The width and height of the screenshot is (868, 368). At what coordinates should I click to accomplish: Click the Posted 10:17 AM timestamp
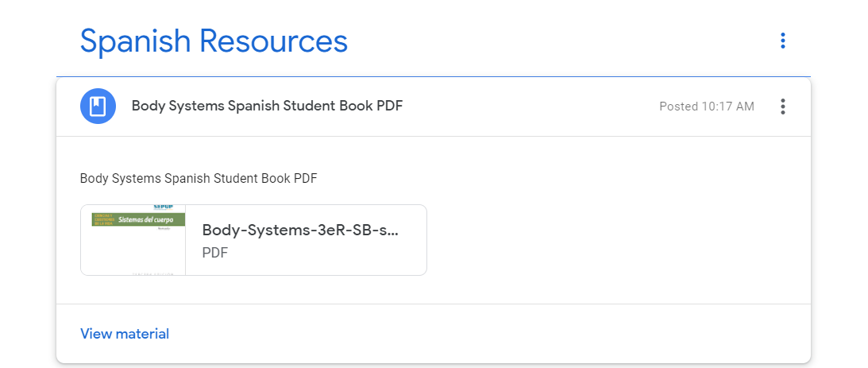click(x=706, y=107)
